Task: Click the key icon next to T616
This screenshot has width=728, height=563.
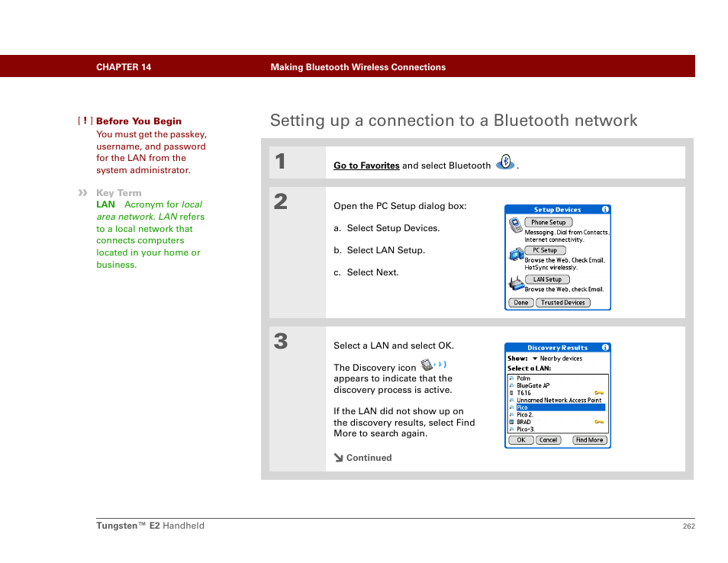Action: tap(599, 393)
